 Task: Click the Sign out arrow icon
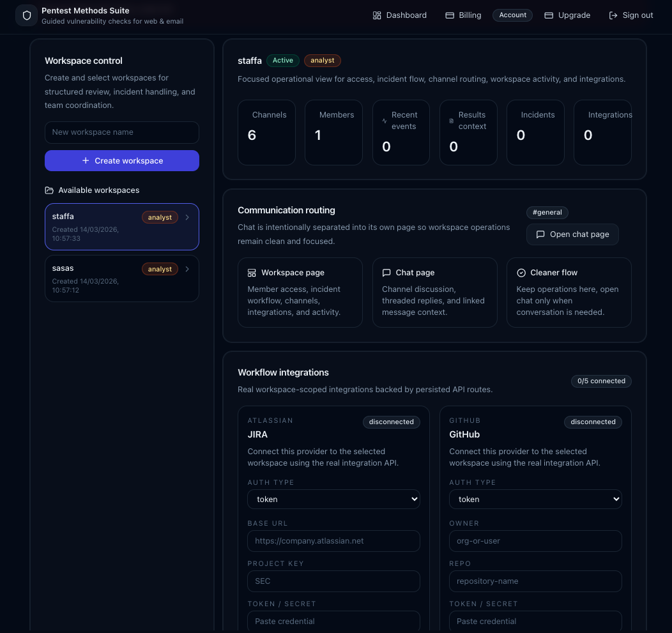613,15
